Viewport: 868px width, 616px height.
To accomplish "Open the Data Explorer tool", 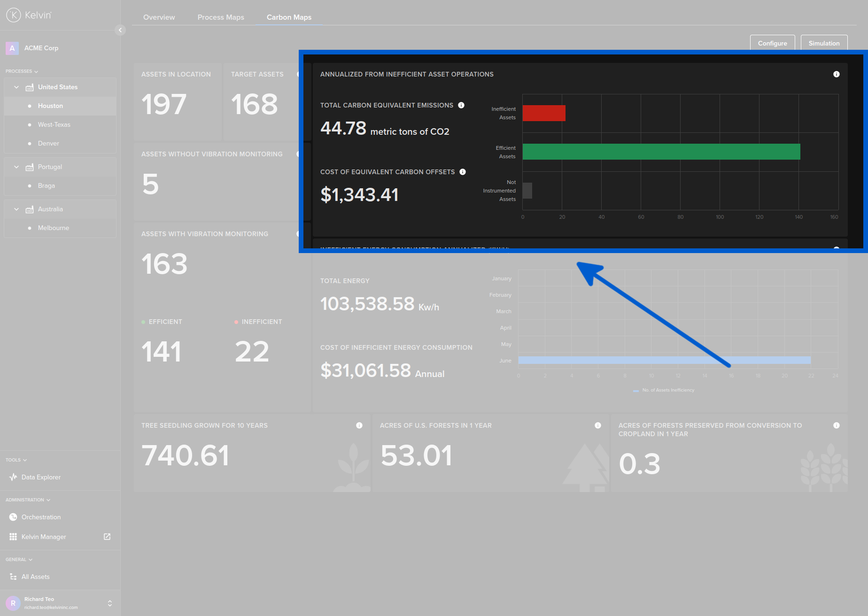I will [x=41, y=477].
